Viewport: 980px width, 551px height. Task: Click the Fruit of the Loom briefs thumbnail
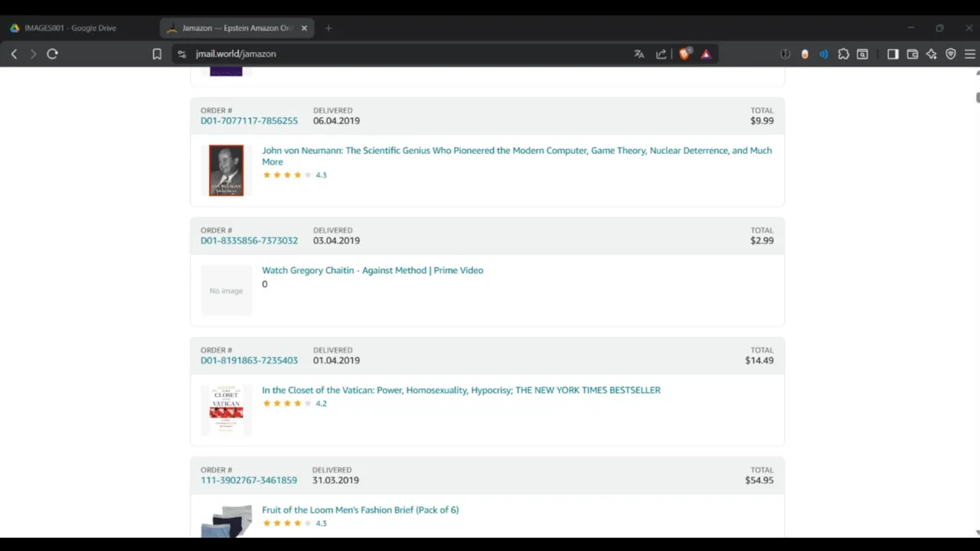(x=227, y=521)
